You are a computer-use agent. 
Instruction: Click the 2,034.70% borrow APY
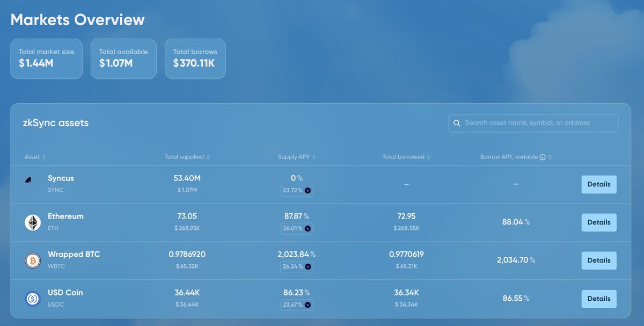point(516,260)
